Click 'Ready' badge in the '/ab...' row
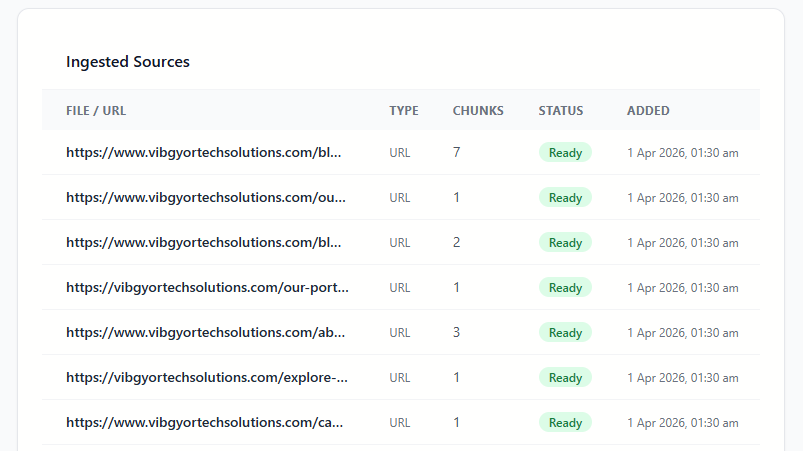The width and height of the screenshot is (803, 451). click(x=565, y=333)
